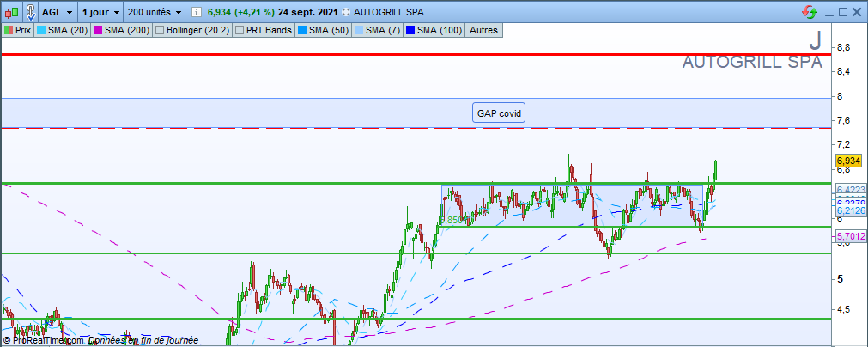Click the 7,6 price axis label
This screenshot has height=347, width=868.
click(844, 120)
